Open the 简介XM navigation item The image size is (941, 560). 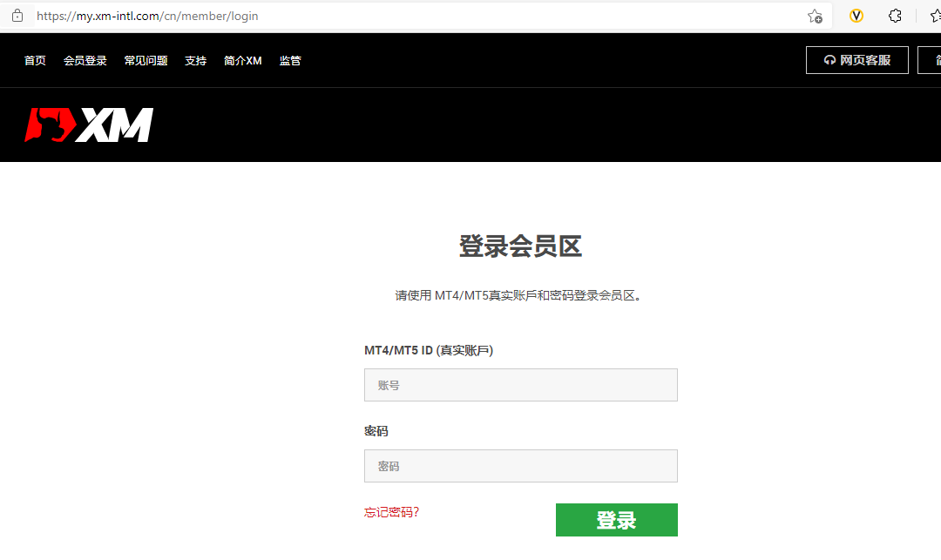point(242,61)
